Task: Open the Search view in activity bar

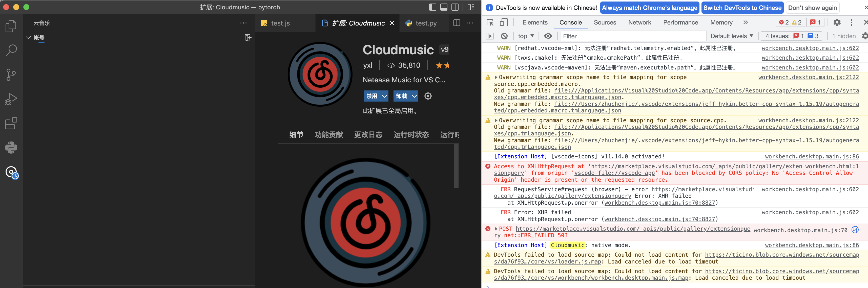Action: [x=11, y=51]
